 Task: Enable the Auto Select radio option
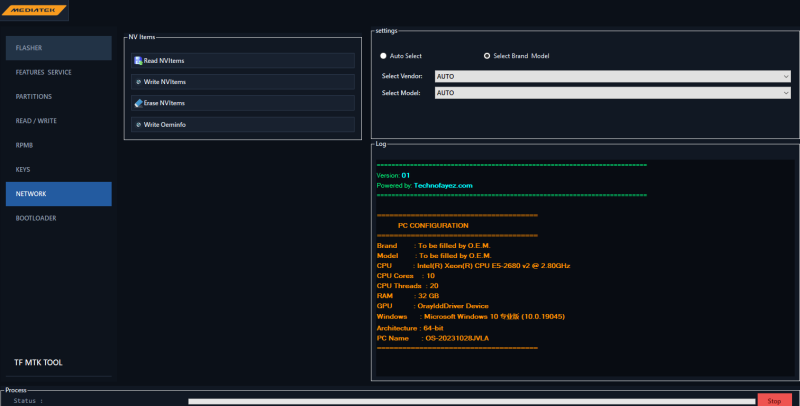pyautogui.click(x=383, y=56)
